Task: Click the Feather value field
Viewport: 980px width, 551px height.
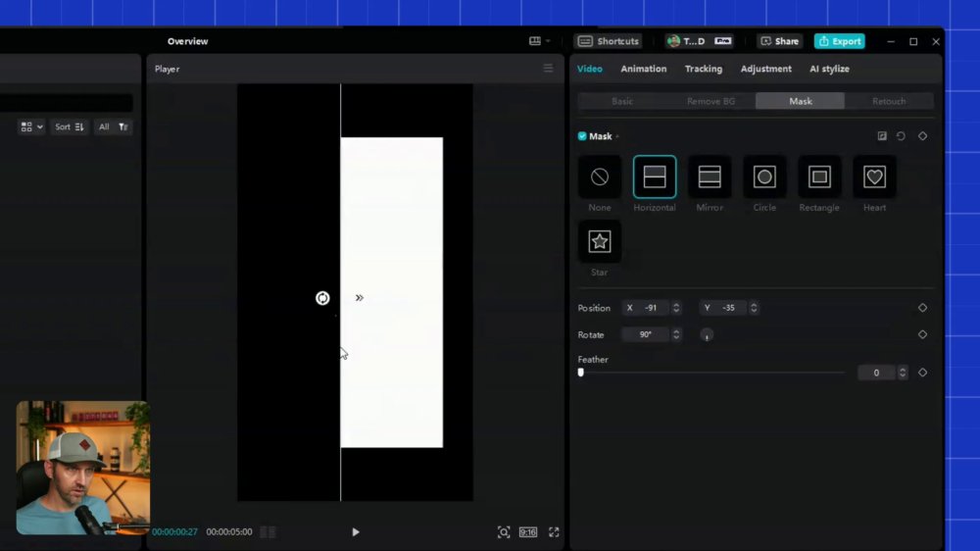Action: [x=877, y=373]
